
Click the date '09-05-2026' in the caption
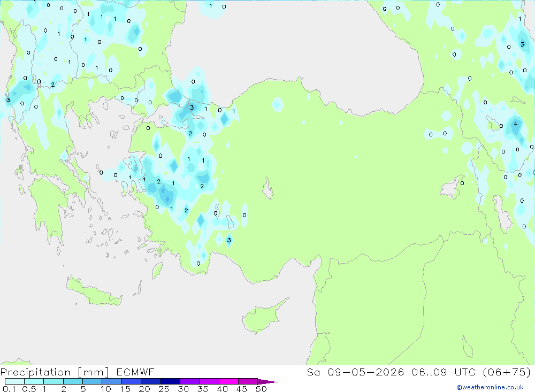366,372
